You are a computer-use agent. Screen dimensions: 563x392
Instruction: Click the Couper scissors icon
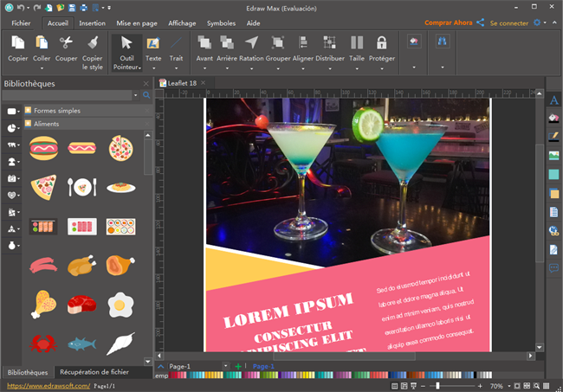[x=66, y=42]
